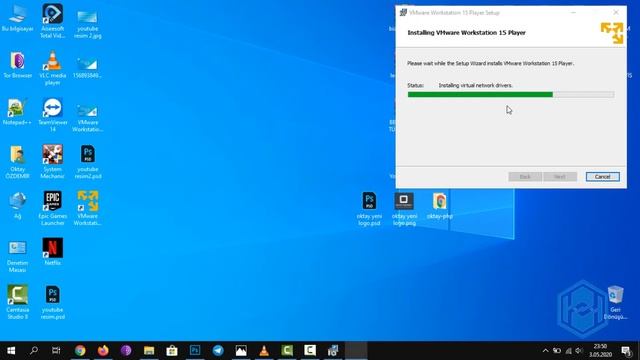The width and height of the screenshot is (640, 360).
Task: Click the installer icon in the setup title bar
Action: [x=403, y=13]
